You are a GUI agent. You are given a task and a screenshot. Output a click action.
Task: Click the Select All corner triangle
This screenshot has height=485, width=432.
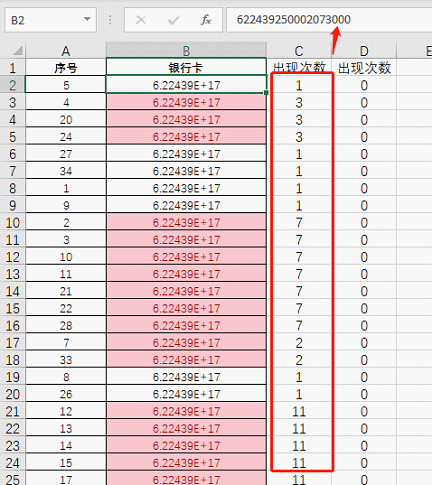[x=18, y=50]
